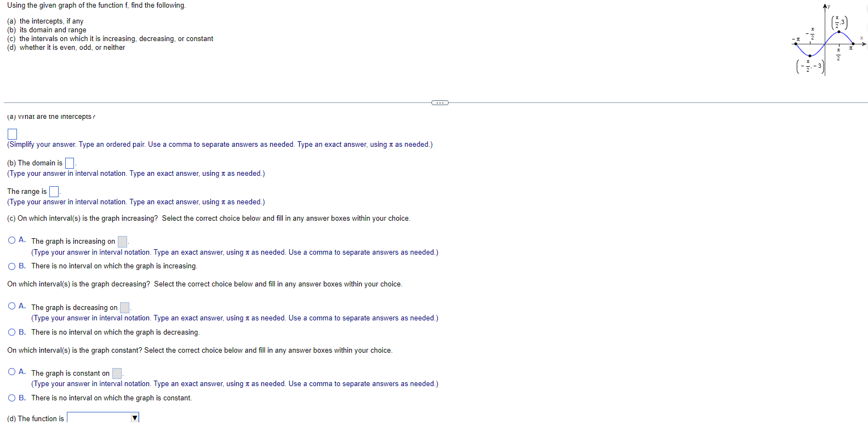Select option B: no interval where increasing

click(x=12, y=266)
